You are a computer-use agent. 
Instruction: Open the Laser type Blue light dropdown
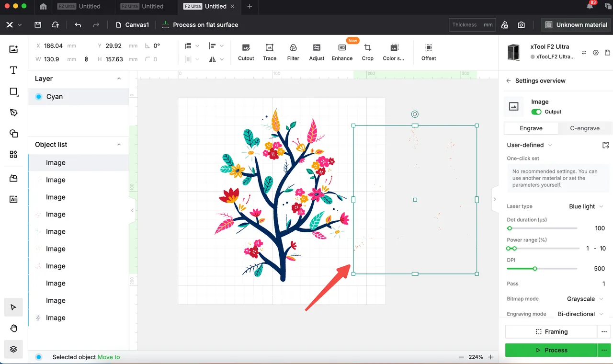586,206
